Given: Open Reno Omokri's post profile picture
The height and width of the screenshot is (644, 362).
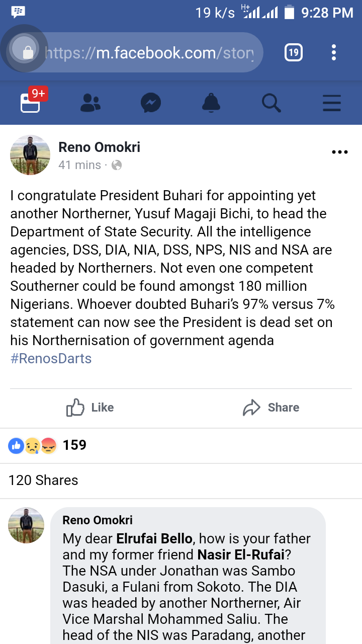Looking at the screenshot, I should pos(30,155).
